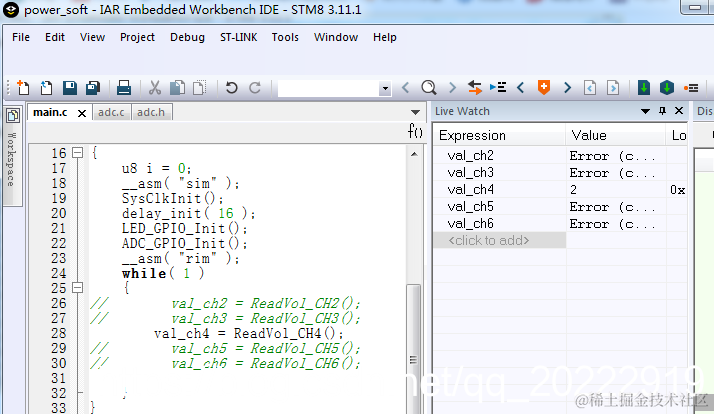The image size is (714, 414).
Task: Select the val_ch4 watch expression
Action: coord(470,189)
